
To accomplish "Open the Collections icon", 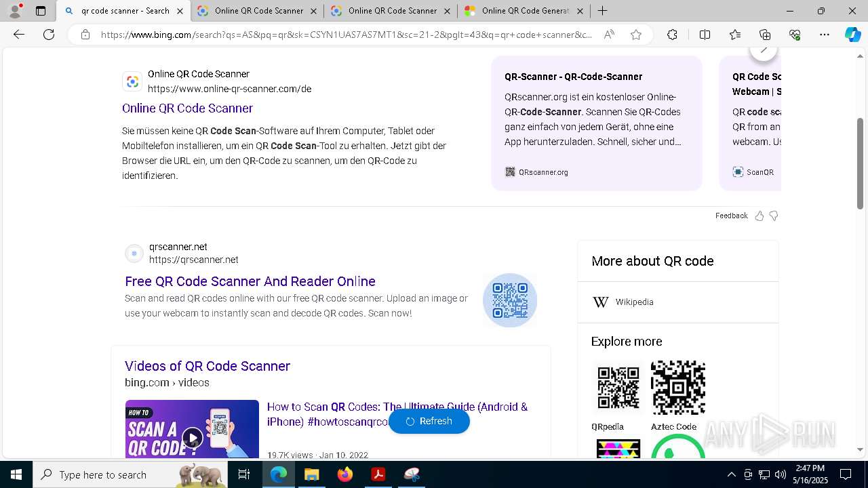I will [x=765, y=35].
